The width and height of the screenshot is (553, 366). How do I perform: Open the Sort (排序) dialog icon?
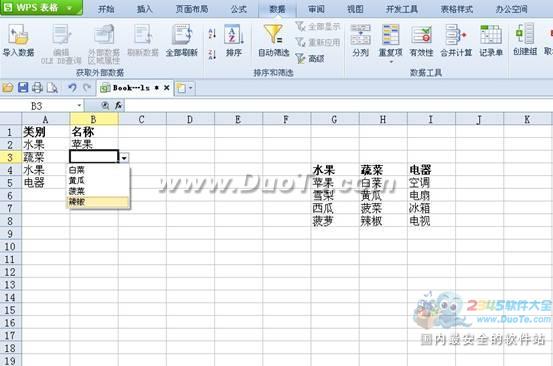(x=233, y=35)
